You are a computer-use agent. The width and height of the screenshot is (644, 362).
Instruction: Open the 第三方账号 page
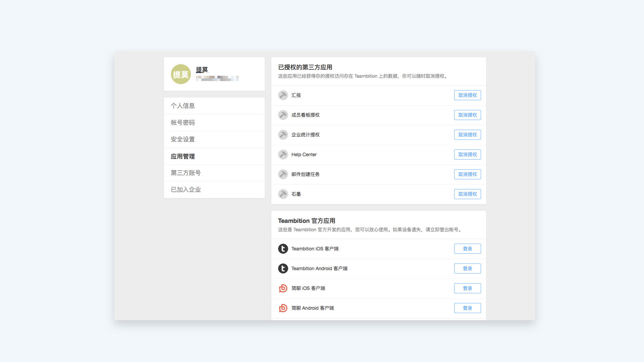coord(214,173)
